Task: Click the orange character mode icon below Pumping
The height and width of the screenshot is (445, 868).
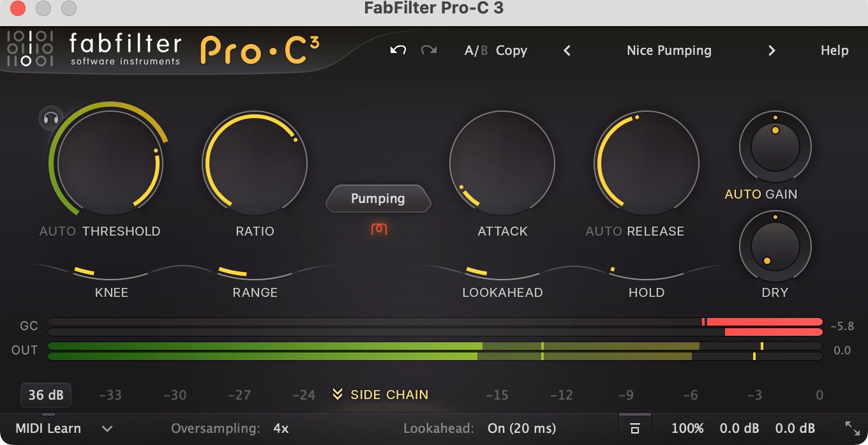Action: pyautogui.click(x=379, y=229)
